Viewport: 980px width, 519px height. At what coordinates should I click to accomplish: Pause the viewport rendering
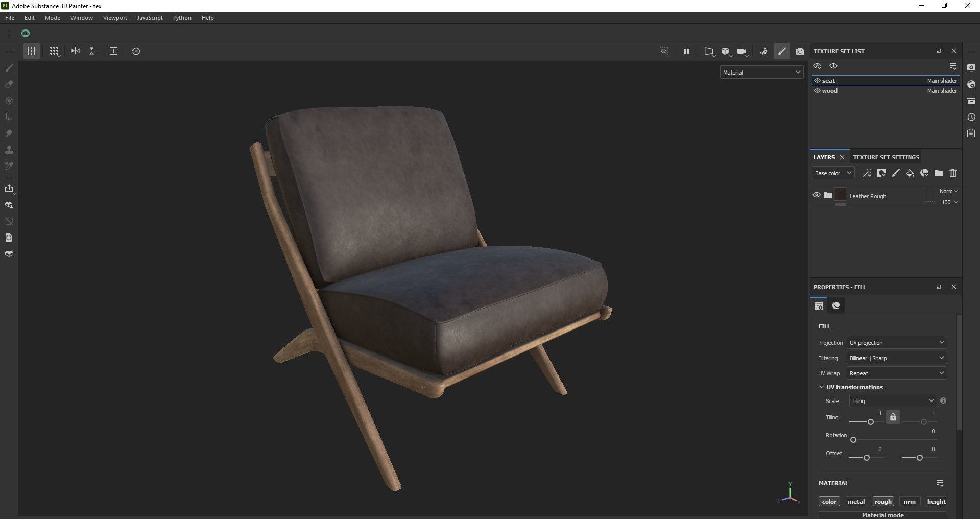point(686,51)
